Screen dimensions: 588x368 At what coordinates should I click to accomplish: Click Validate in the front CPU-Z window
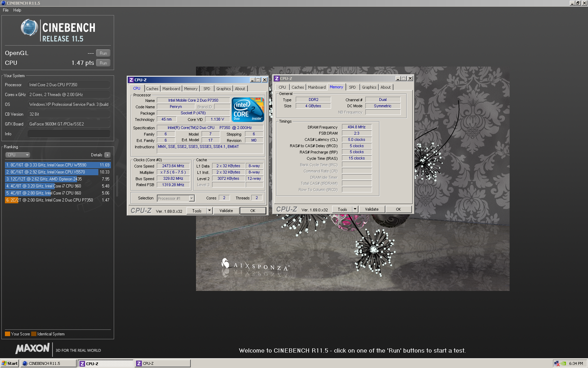coord(226,211)
